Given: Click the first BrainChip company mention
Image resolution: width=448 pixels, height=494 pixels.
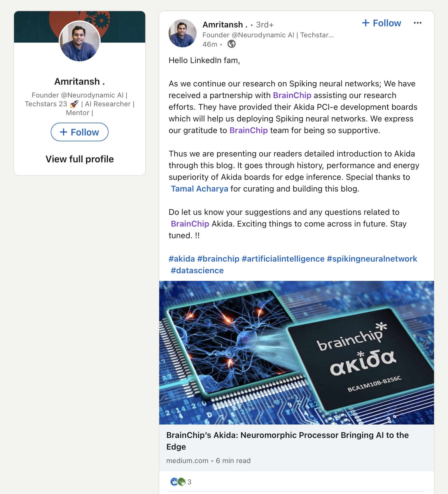Looking at the screenshot, I should (x=292, y=95).
